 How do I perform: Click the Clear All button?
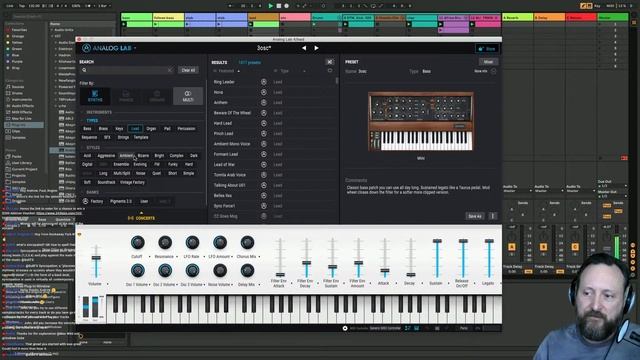coord(188,70)
